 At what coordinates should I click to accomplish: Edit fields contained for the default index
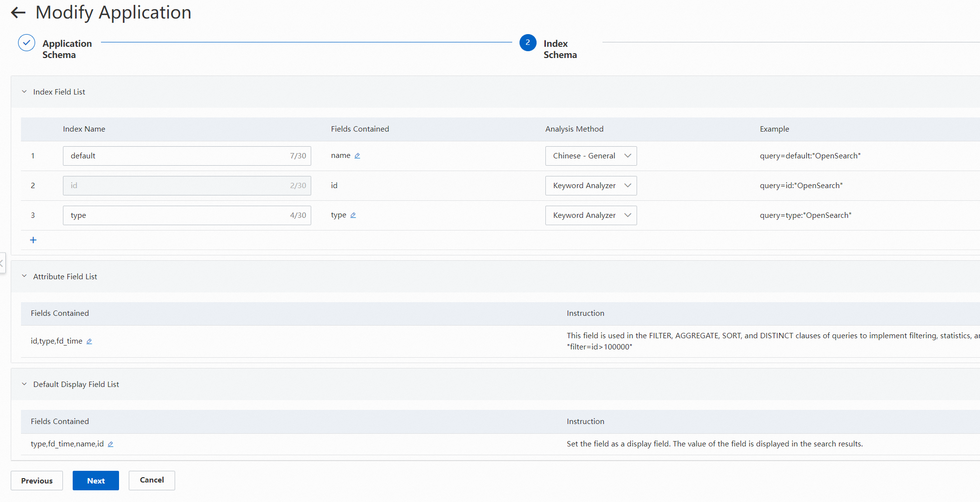(357, 156)
